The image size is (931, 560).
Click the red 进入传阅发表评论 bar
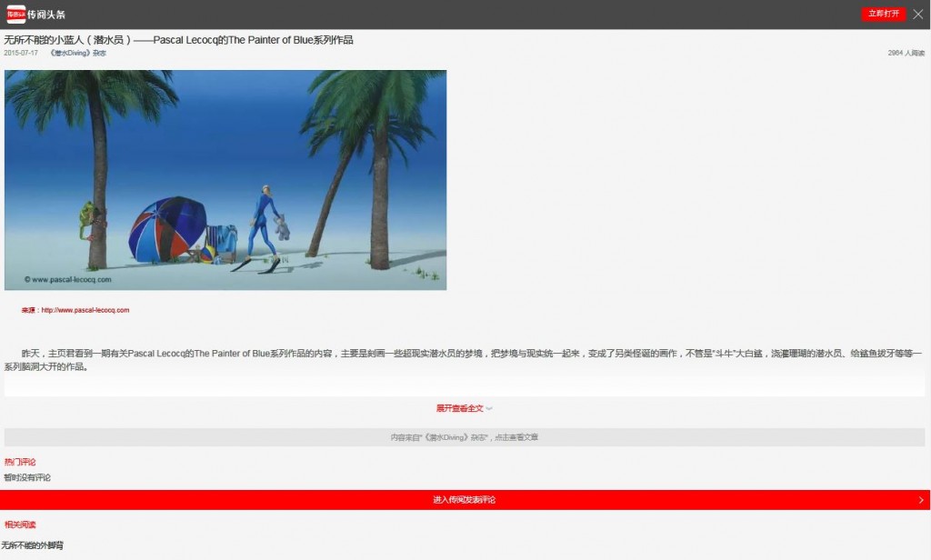click(465, 500)
